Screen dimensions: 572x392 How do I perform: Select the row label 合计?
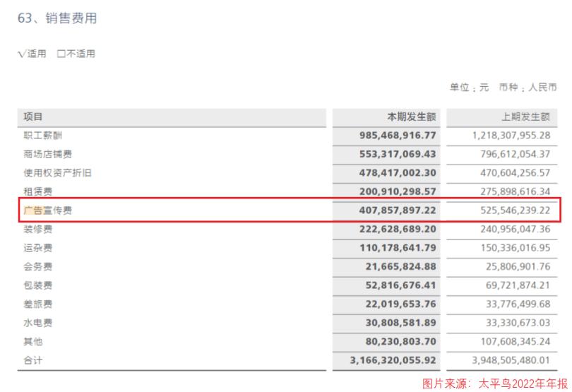[33, 360]
